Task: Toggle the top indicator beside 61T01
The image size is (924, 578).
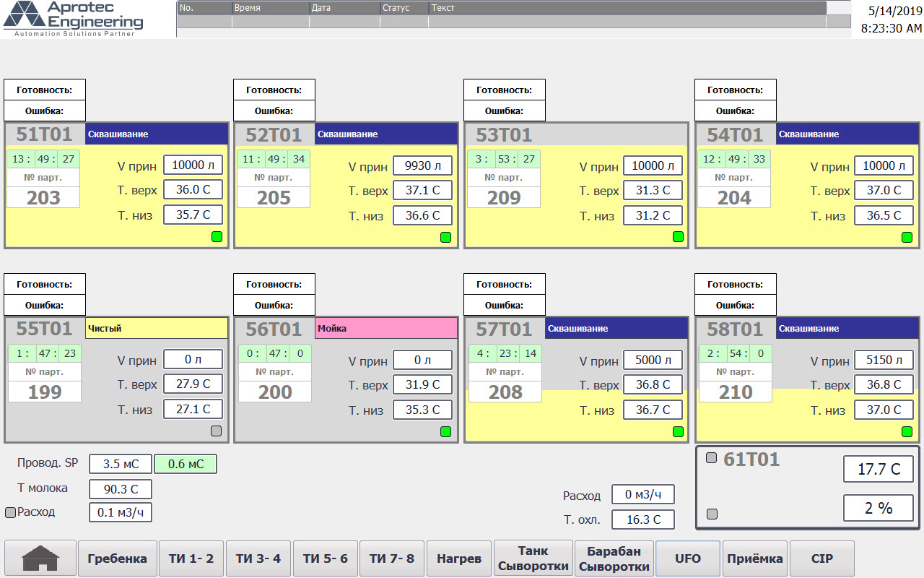Action: pos(712,457)
